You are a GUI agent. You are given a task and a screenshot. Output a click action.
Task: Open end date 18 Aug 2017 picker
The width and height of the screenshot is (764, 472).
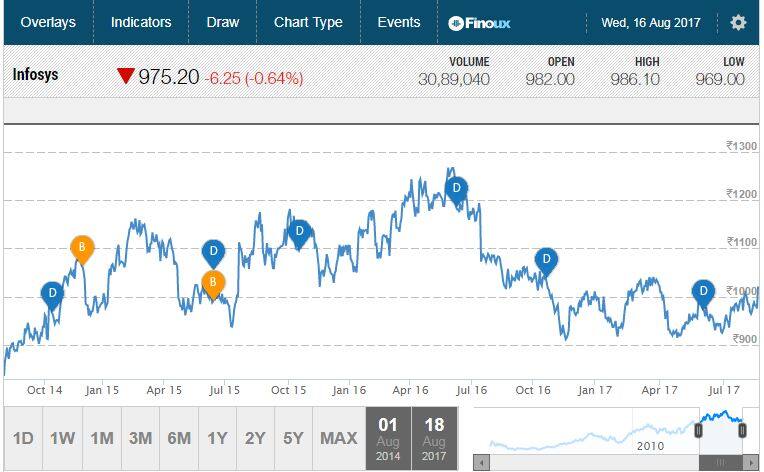(434, 438)
